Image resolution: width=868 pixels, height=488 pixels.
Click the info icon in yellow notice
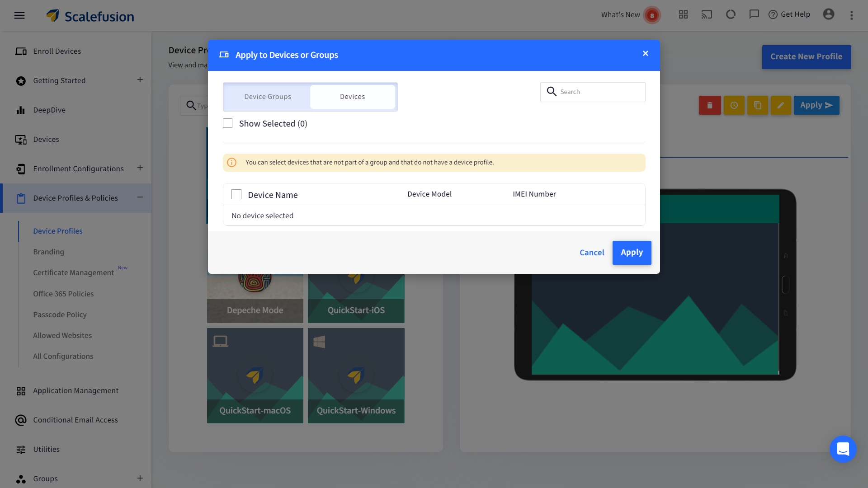pos(231,163)
